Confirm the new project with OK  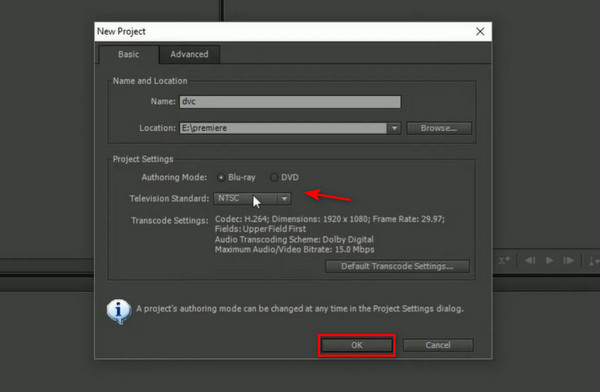357,345
